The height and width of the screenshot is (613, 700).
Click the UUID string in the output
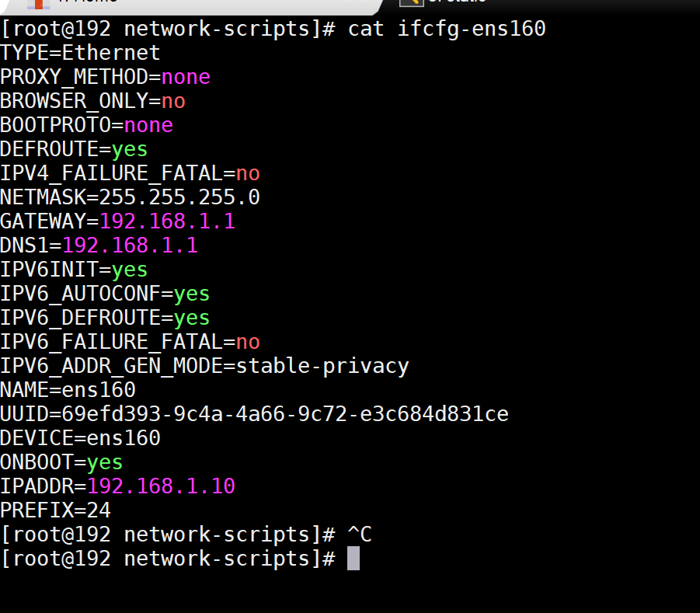tap(285, 414)
